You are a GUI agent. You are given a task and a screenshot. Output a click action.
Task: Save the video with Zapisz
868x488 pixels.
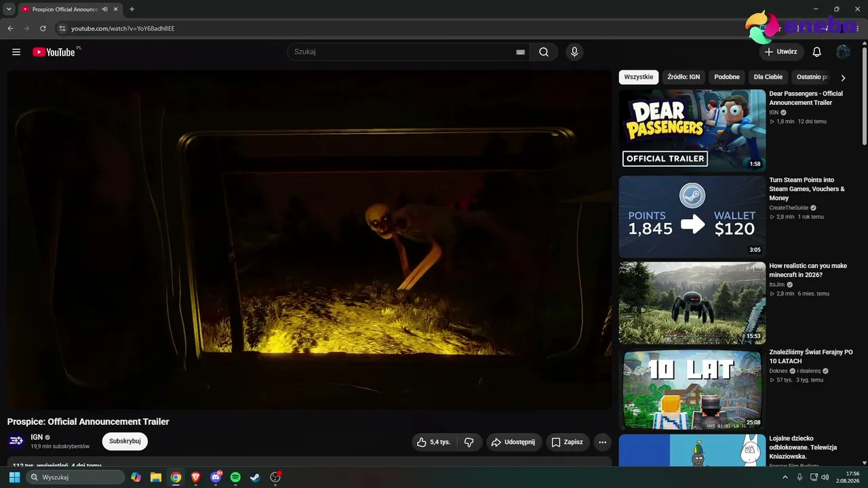pyautogui.click(x=568, y=442)
